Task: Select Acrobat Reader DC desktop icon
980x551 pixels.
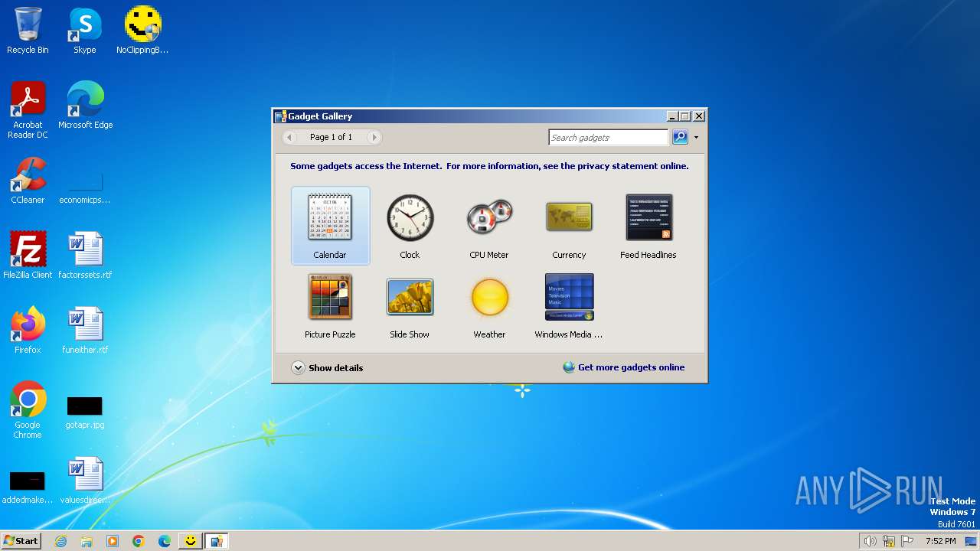Action: click(x=28, y=110)
